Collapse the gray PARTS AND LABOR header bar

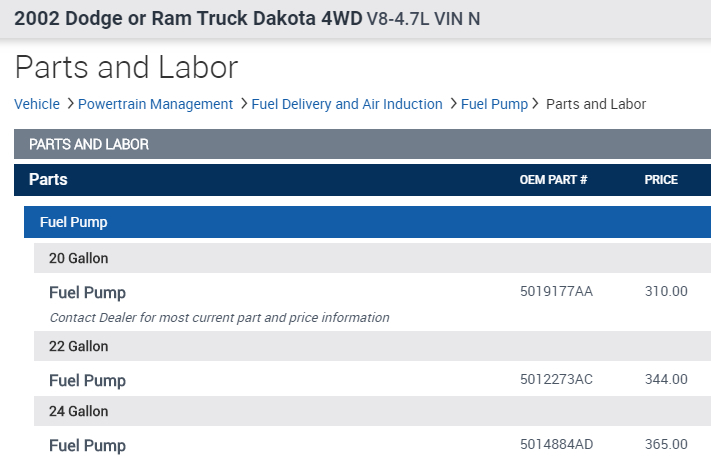pos(362,144)
